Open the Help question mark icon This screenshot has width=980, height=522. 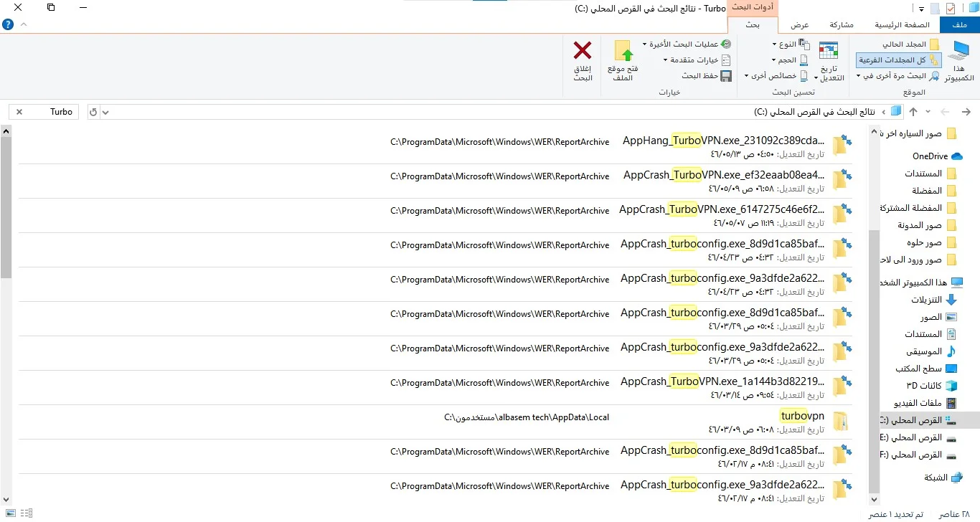pos(8,24)
